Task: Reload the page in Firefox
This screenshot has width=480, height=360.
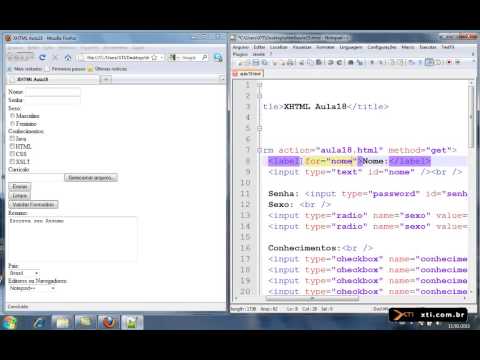Action: click(42, 58)
